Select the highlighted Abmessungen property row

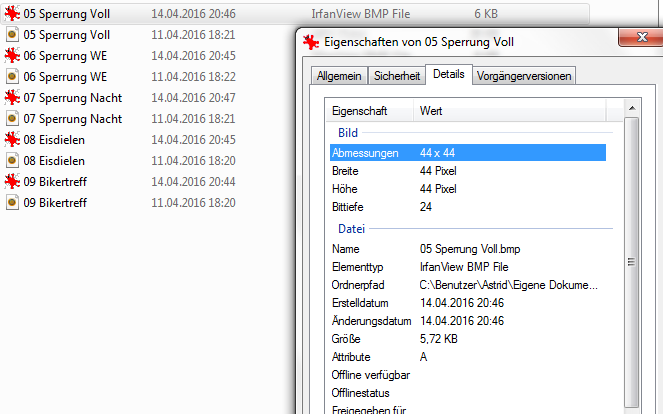468,153
